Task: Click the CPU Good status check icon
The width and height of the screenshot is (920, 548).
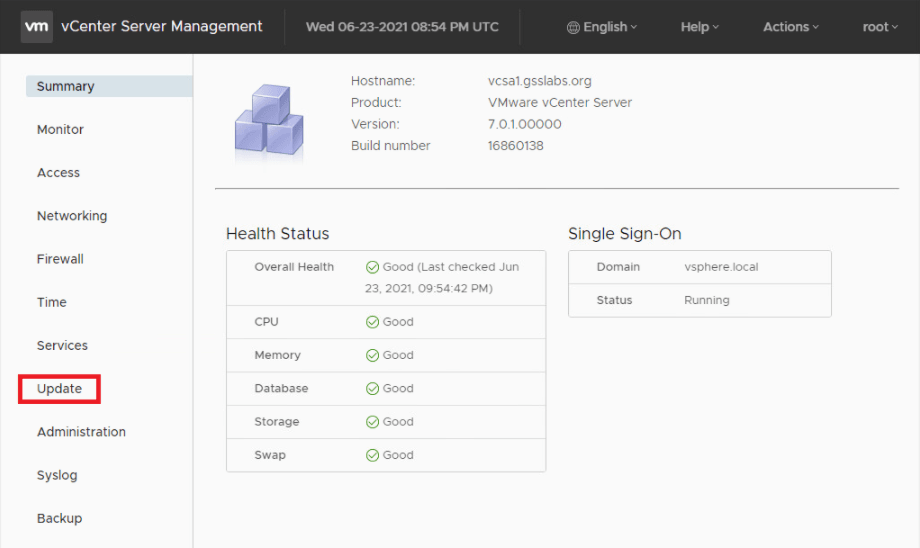Action: [x=372, y=322]
